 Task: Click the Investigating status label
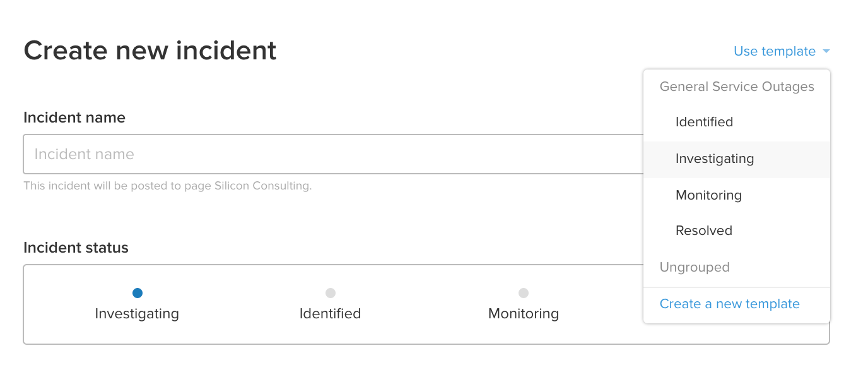(x=137, y=313)
